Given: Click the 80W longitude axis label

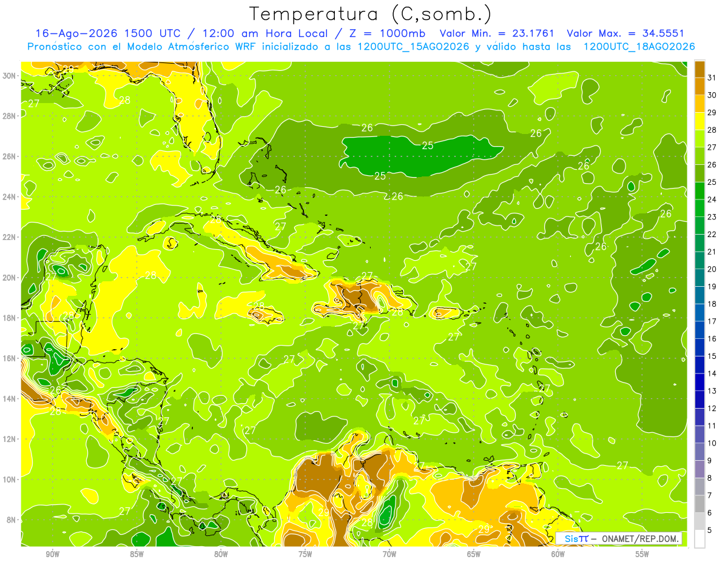Looking at the screenshot, I should (221, 554).
